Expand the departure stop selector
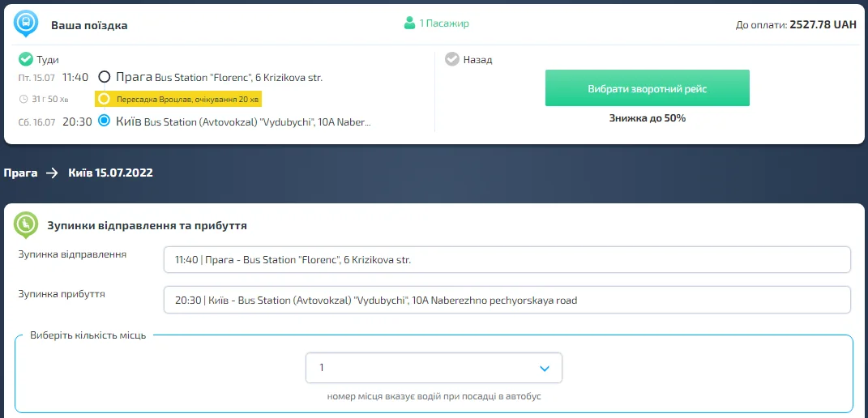Screen dimensions: 868x418 coord(507,260)
